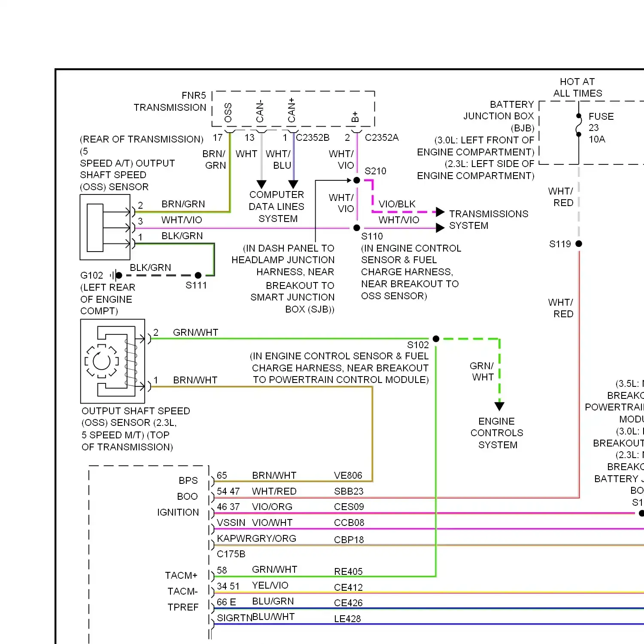This screenshot has height=644, width=644.
Task: Click the TACM- module pin label
Action: click(182, 591)
